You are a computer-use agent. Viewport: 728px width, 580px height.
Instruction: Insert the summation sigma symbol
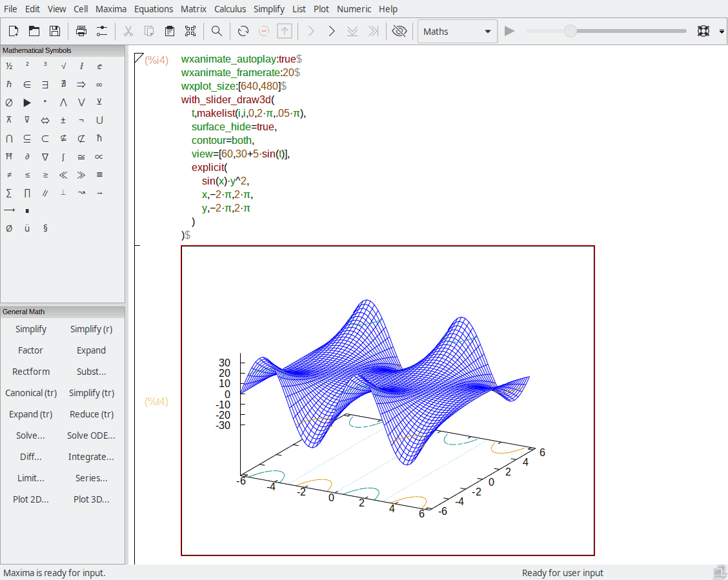click(9, 193)
